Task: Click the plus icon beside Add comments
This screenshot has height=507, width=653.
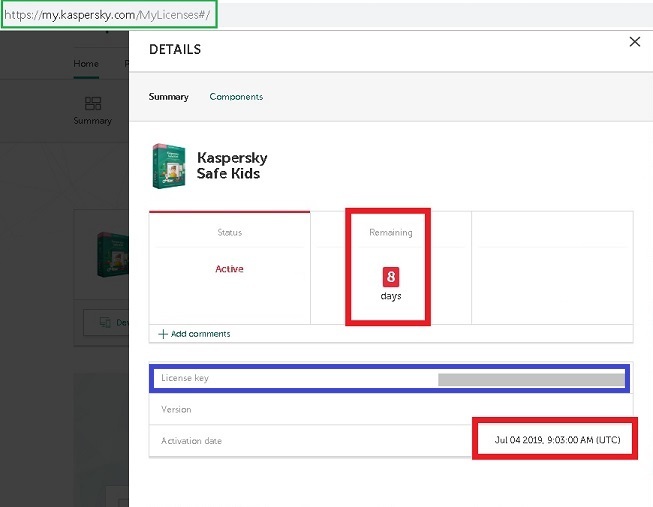Action: tap(163, 334)
